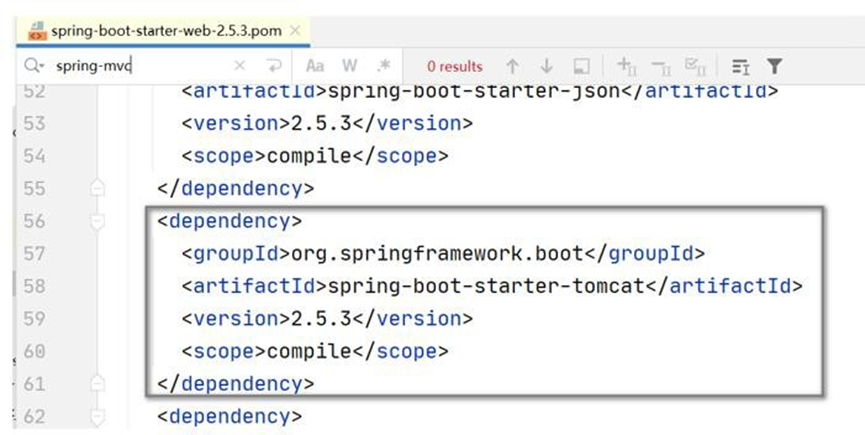Toggle Regex (.*) search option

click(x=383, y=67)
